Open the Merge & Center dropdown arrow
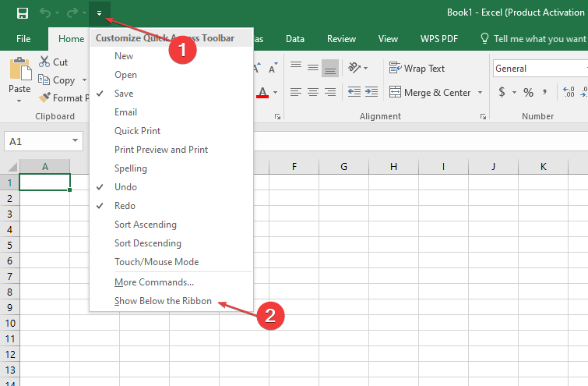 (480, 93)
